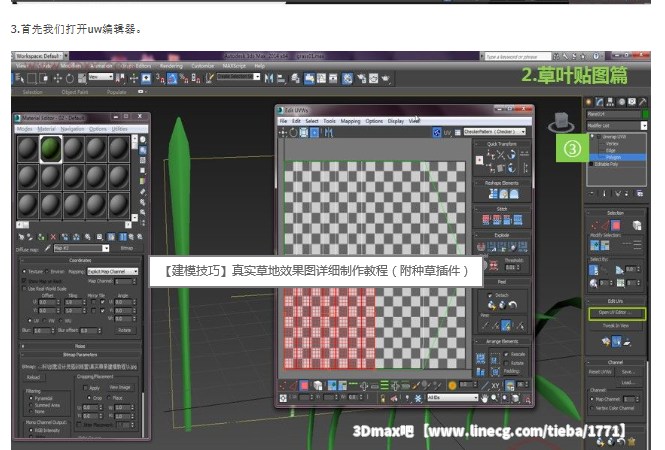The width and height of the screenshot is (665, 450).
Task: Click Polygon sub-object mode icon in Edit UVWs bottom bar
Action: 304,386
